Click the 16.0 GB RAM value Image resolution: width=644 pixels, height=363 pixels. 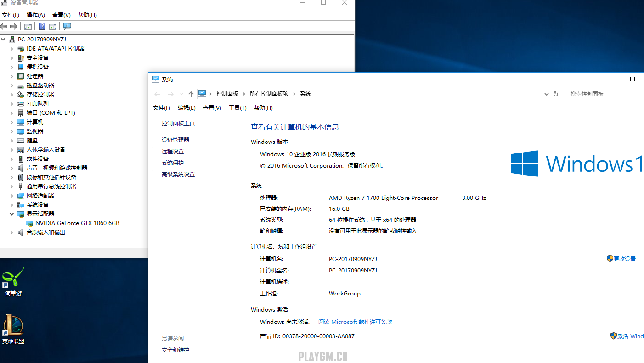[x=339, y=209]
